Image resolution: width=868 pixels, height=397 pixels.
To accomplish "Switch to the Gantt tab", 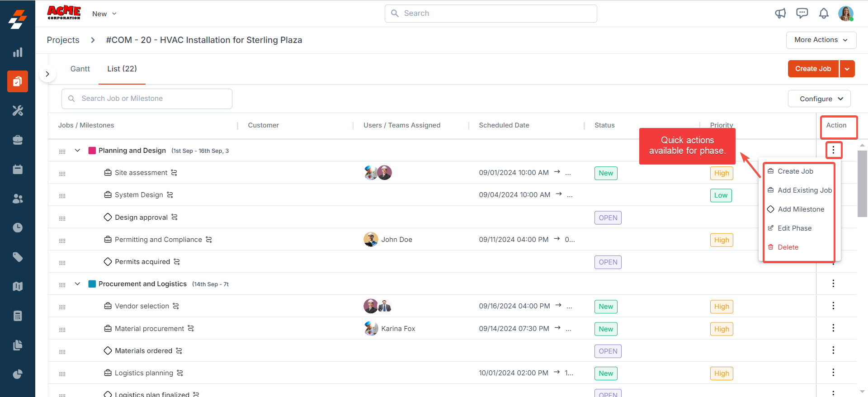I will pyautogui.click(x=80, y=69).
